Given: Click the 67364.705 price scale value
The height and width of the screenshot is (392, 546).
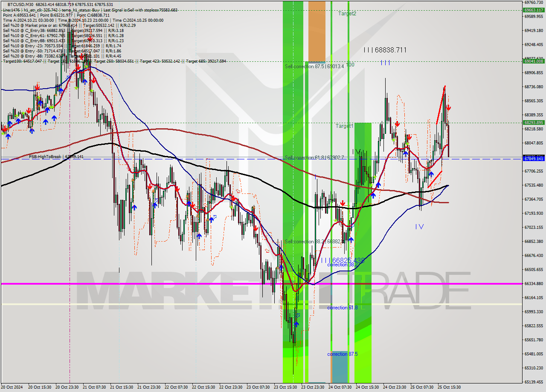Looking at the screenshot, I should point(534,199).
